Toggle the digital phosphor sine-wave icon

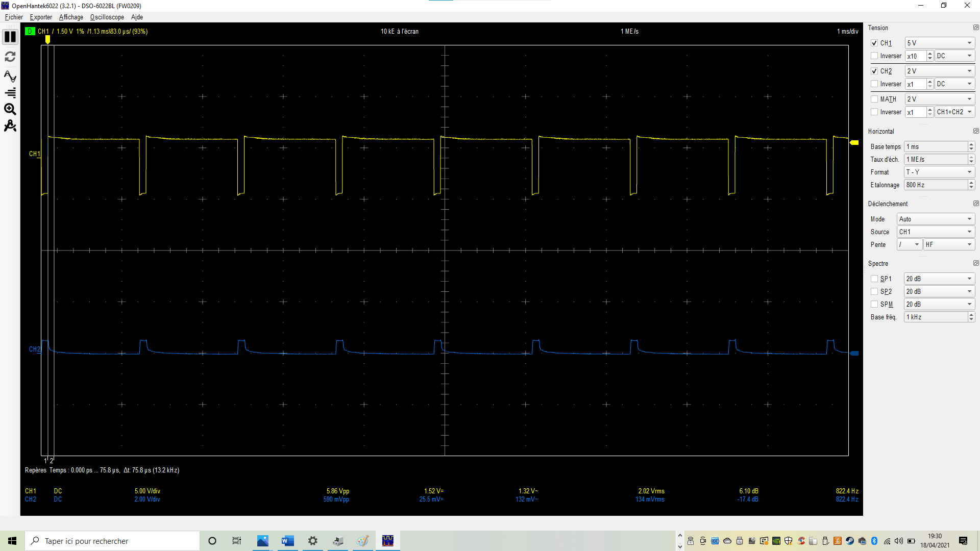pos(10,76)
